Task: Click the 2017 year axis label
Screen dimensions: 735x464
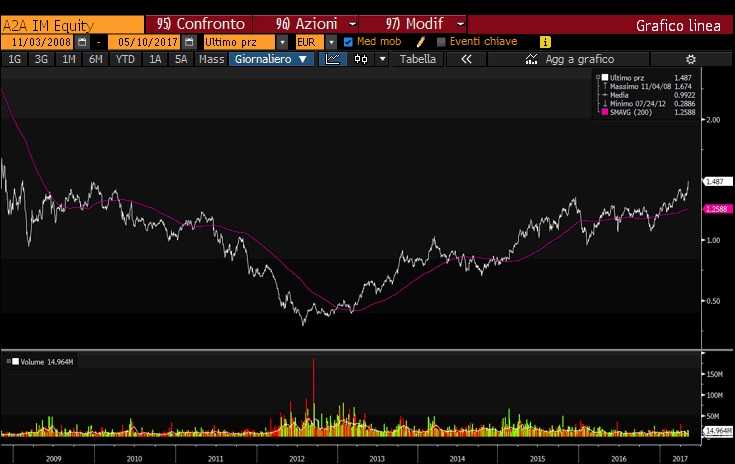Action: (680, 458)
